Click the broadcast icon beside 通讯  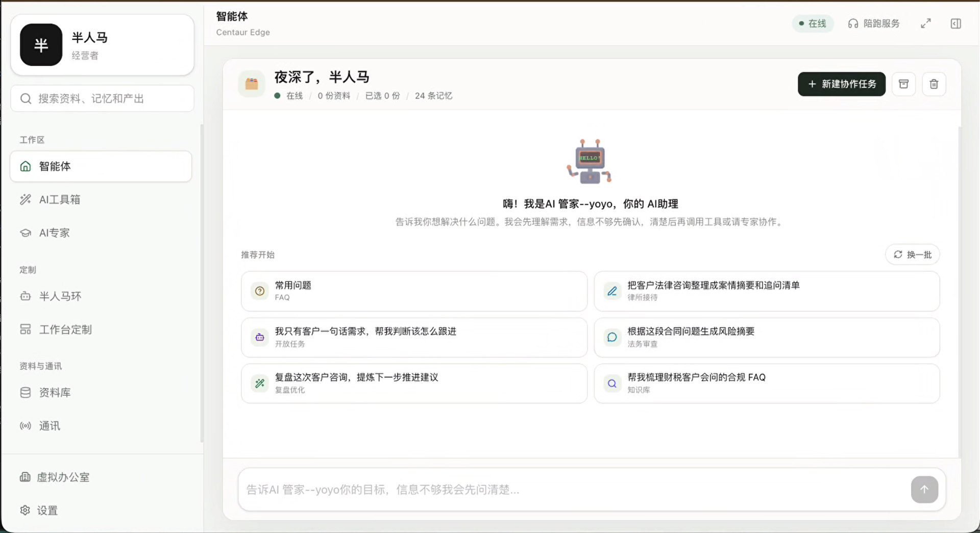tap(26, 426)
